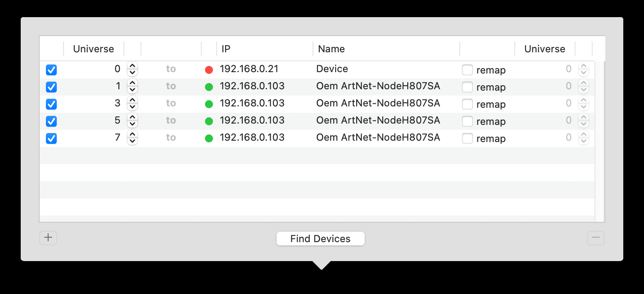Adjust the universe 0 stepper arrows

(132, 69)
